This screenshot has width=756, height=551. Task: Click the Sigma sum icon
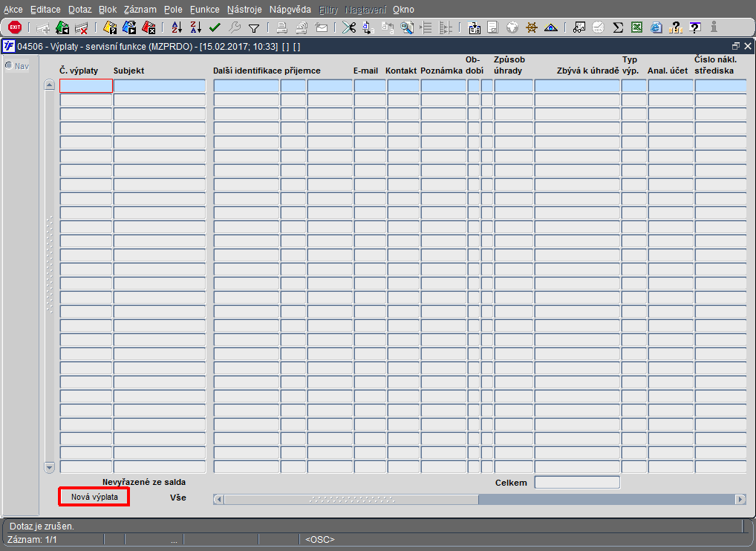618,28
